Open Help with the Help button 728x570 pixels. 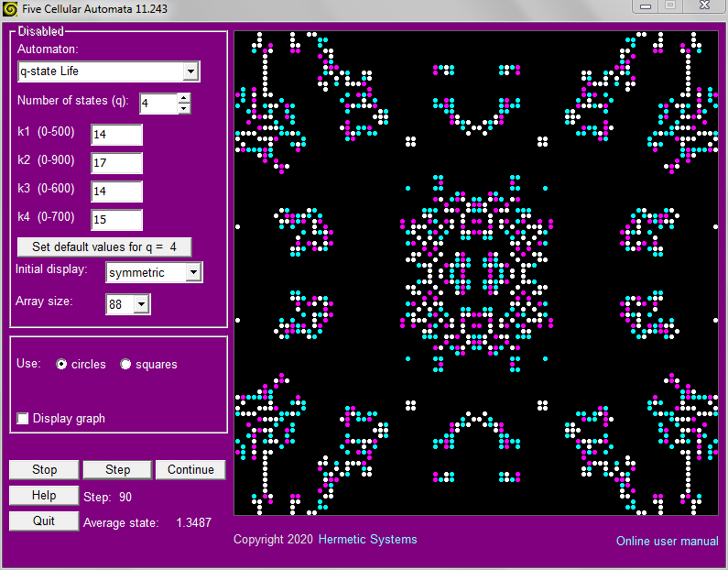coord(44,495)
